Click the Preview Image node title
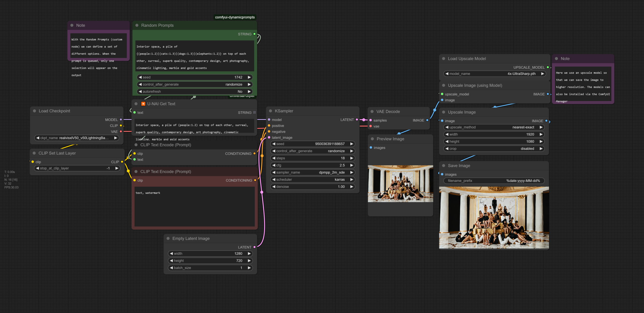Viewport: 644px width, 313px height. [390, 139]
